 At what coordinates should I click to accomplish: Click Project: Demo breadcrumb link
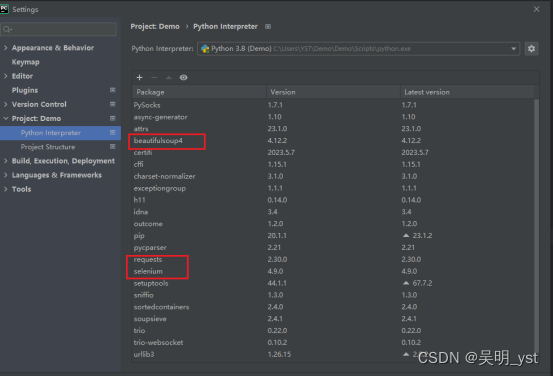tap(155, 27)
